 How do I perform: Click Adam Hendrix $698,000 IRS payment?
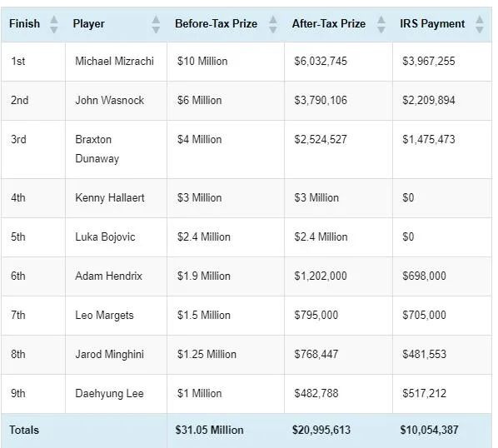(424, 276)
